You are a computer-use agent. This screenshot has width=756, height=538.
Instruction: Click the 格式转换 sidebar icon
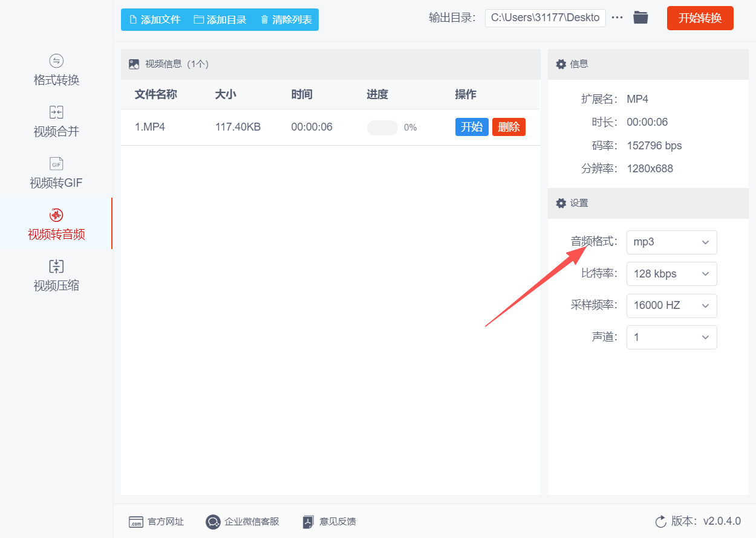[x=56, y=60]
